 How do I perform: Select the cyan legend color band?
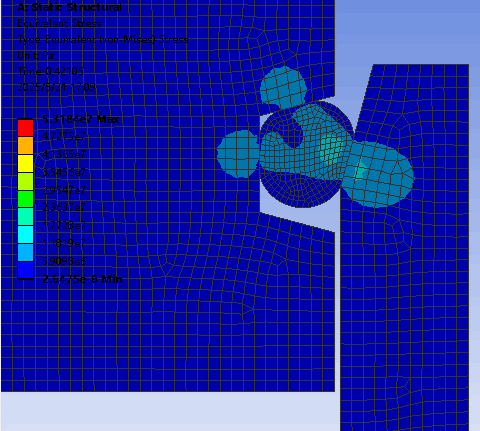(x=25, y=235)
